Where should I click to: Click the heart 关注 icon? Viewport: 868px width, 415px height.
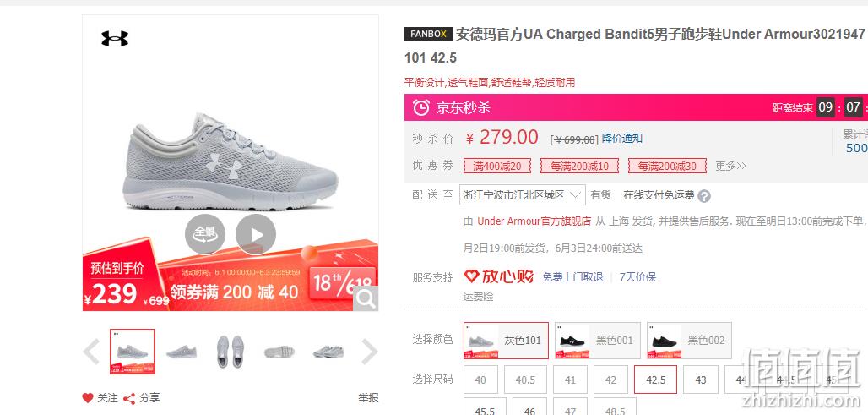click(x=88, y=398)
